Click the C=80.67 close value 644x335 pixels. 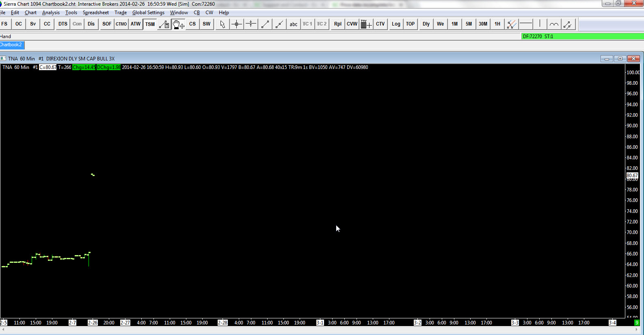[x=48, y=67]
